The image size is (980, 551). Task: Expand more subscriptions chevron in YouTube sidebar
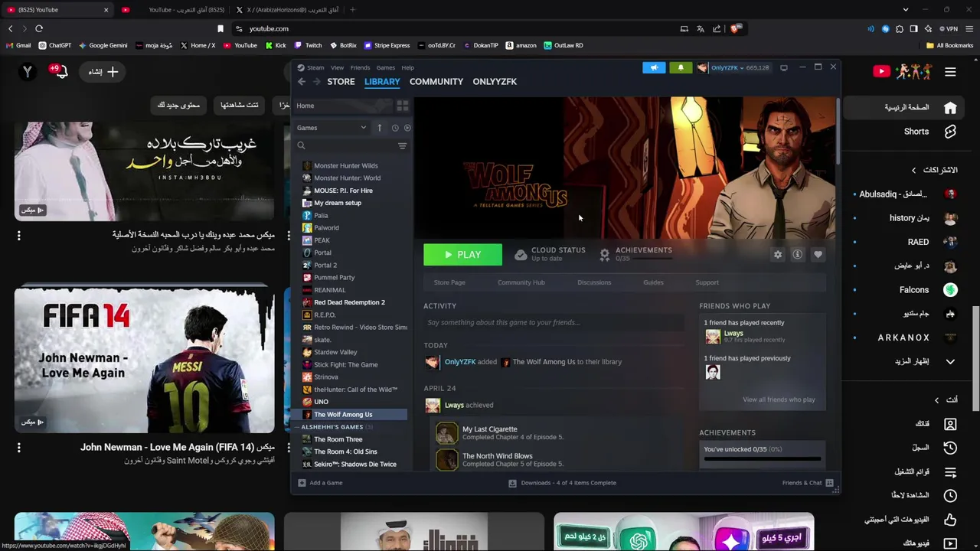pos(950,361)
